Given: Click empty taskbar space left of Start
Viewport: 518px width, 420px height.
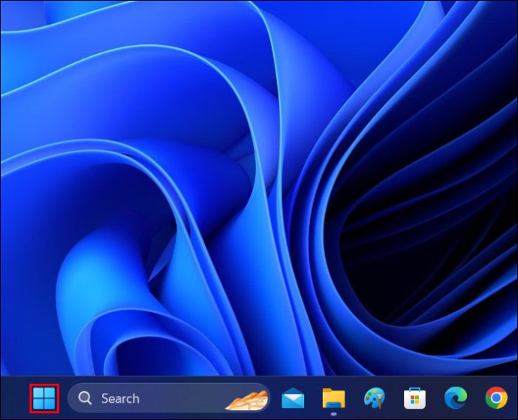Looking at the screenshot, I should [x=14, y=397].
